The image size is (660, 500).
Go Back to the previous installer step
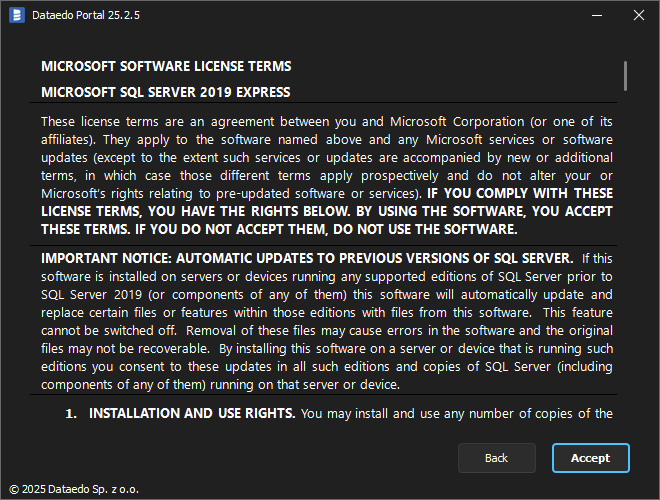[x=496, y=458]
